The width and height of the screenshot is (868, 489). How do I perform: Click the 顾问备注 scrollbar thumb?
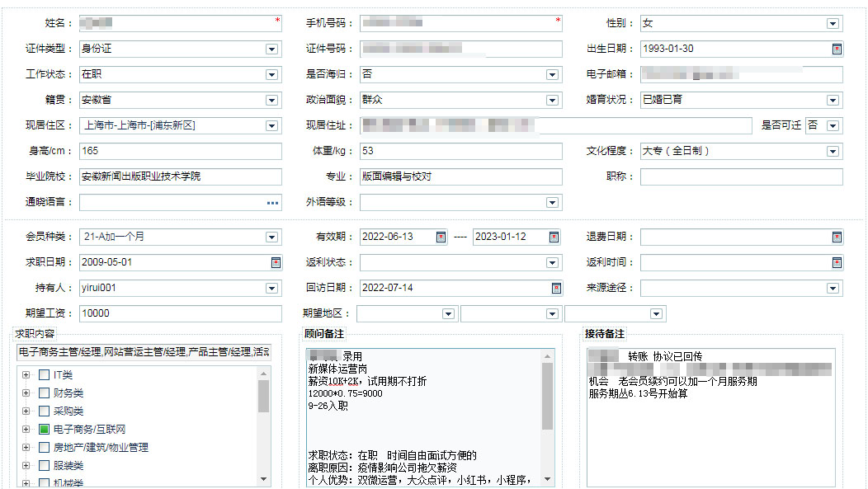point(548,396)
